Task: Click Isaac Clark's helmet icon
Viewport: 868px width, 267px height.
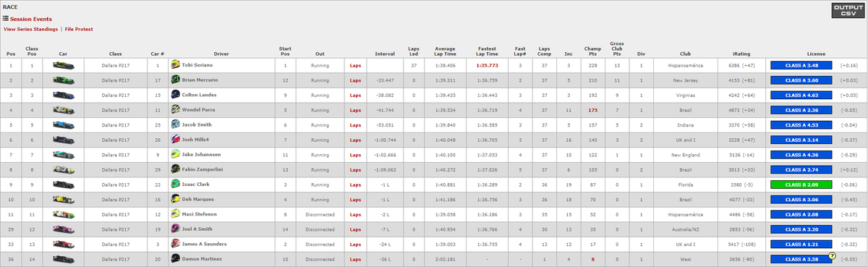Action: (x=175, y=184)
